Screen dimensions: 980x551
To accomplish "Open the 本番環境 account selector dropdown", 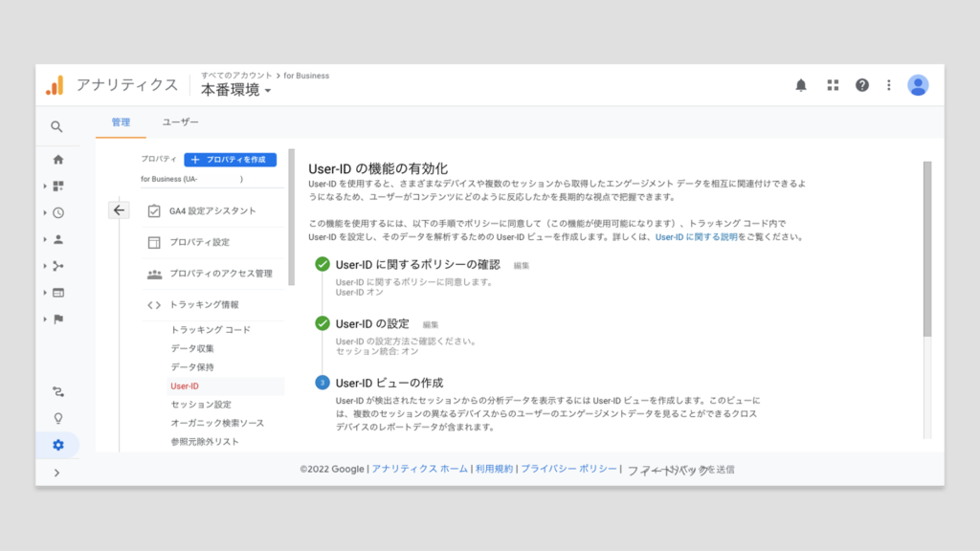I will coord(235,90).
